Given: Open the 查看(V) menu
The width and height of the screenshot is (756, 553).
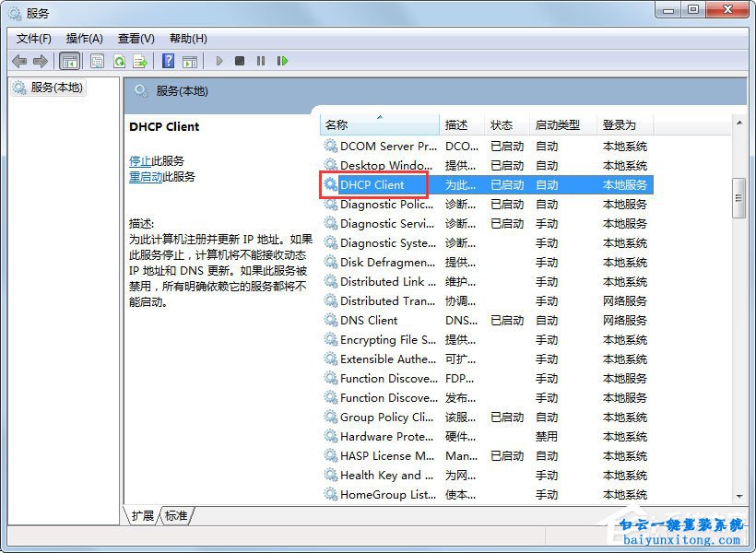Looking at the screenshot, I should (x=135, y=39).
